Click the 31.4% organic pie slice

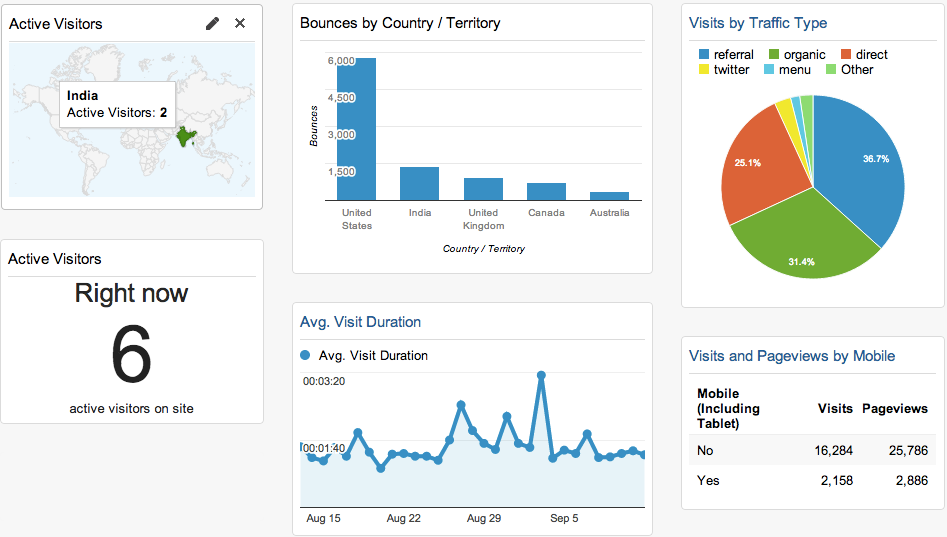(803, 242)
